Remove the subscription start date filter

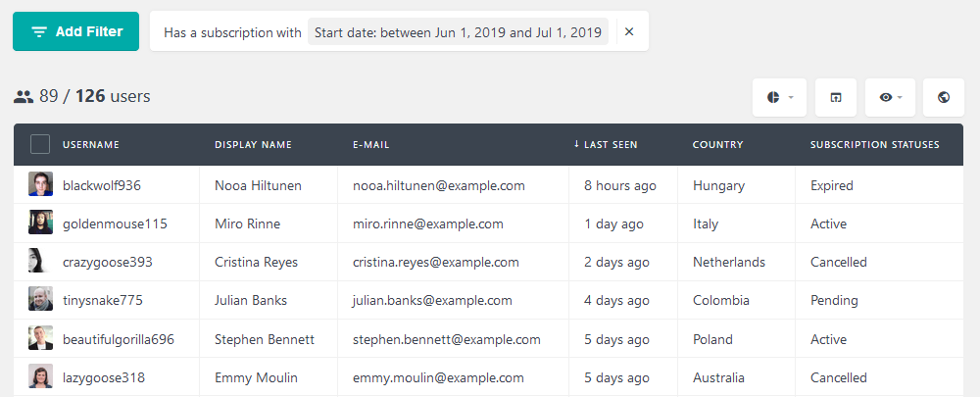(629, 31)
